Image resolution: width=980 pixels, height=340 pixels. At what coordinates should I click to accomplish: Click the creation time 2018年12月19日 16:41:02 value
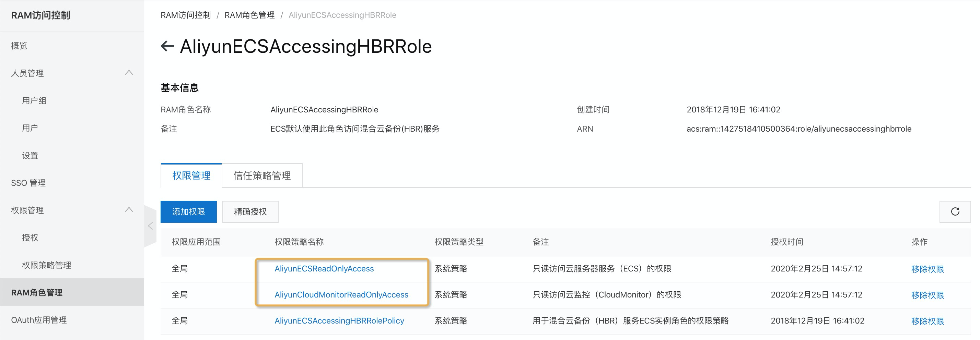[x=734, y=109]
